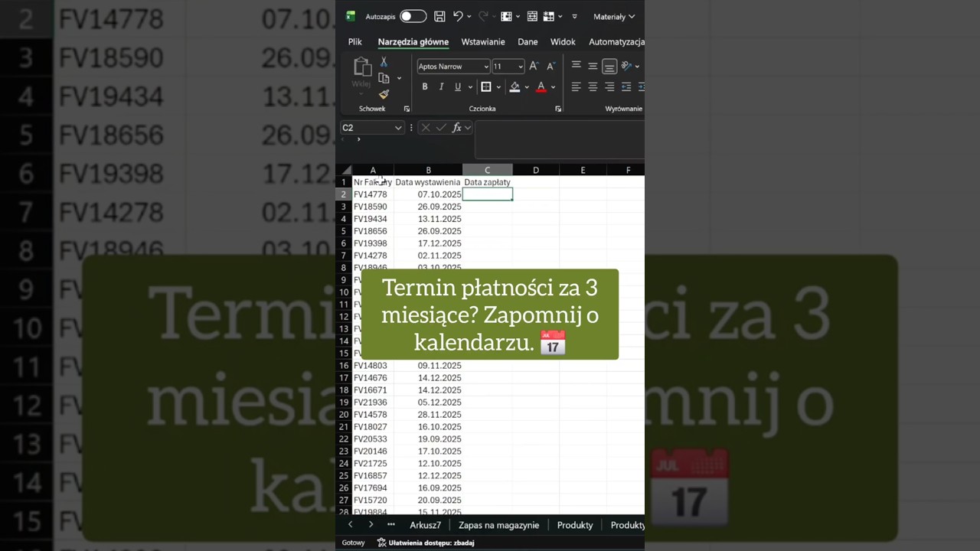Click the Format Painter brush icon
Viewport: 980px width, 551px height.
click(384, 94)
